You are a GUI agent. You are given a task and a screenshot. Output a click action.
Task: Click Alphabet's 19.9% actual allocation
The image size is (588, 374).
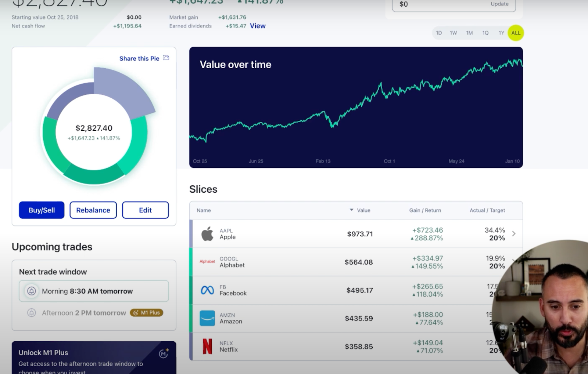click(495, 258)
